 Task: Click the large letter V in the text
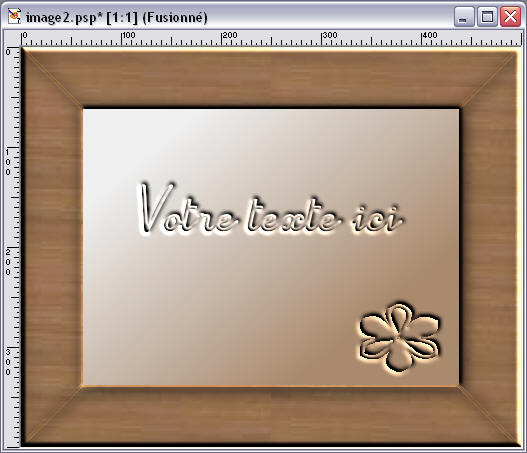(x=156, y=208)
